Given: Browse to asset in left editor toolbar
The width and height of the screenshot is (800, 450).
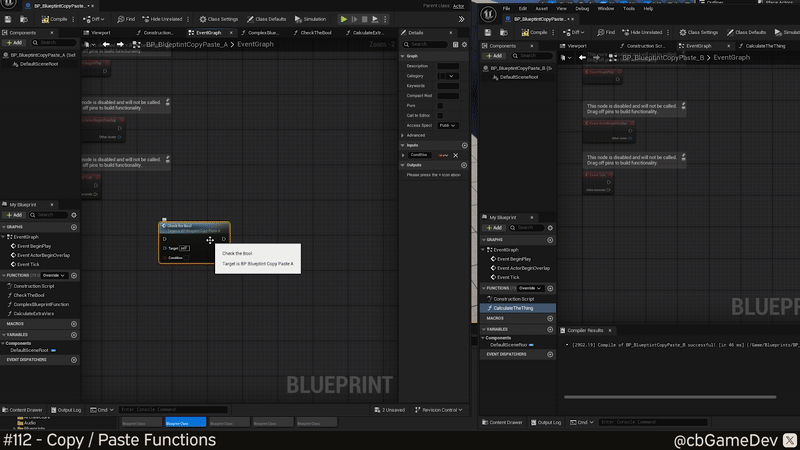Looking at the screenshot, I should pos(23,19).
